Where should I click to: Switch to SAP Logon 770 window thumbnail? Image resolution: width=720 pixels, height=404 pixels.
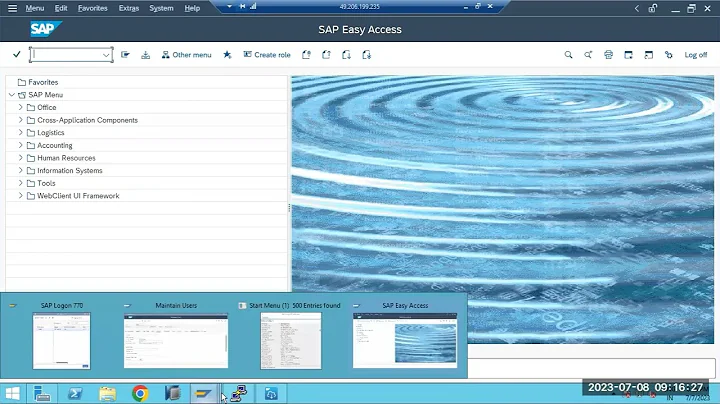tap(62, 340)
